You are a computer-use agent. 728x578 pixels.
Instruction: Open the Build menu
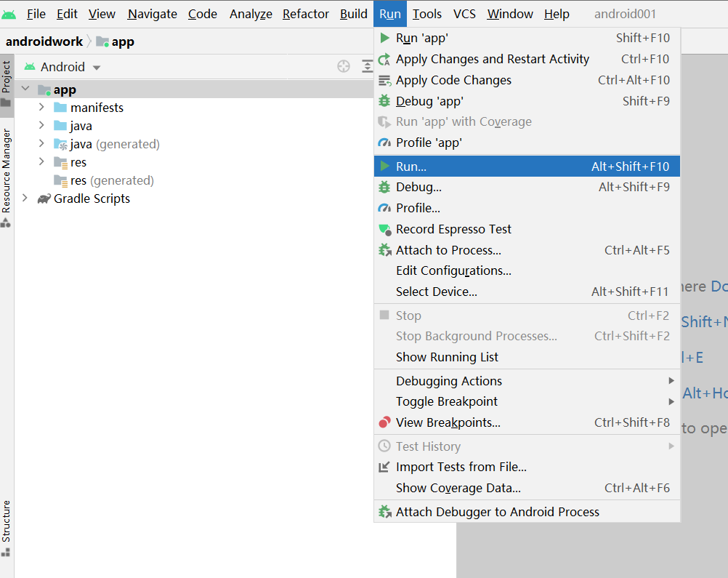pos(353,14)
